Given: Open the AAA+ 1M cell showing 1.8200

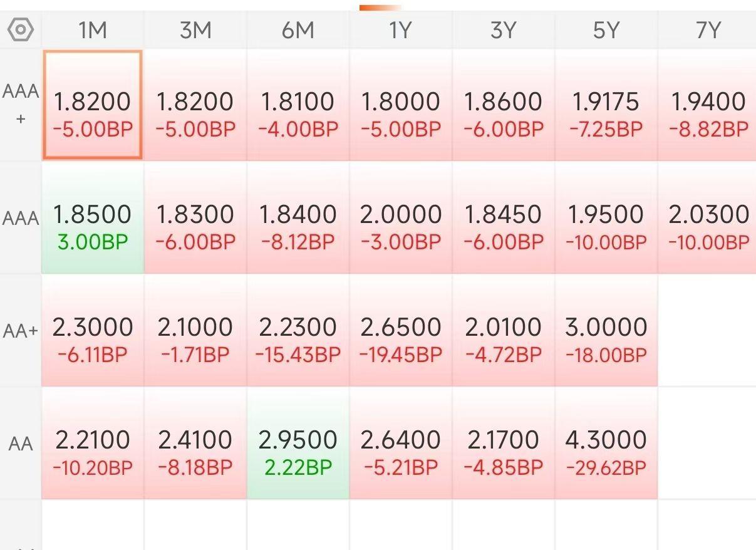Looking at the screenshot, I should tap(93, 105).
